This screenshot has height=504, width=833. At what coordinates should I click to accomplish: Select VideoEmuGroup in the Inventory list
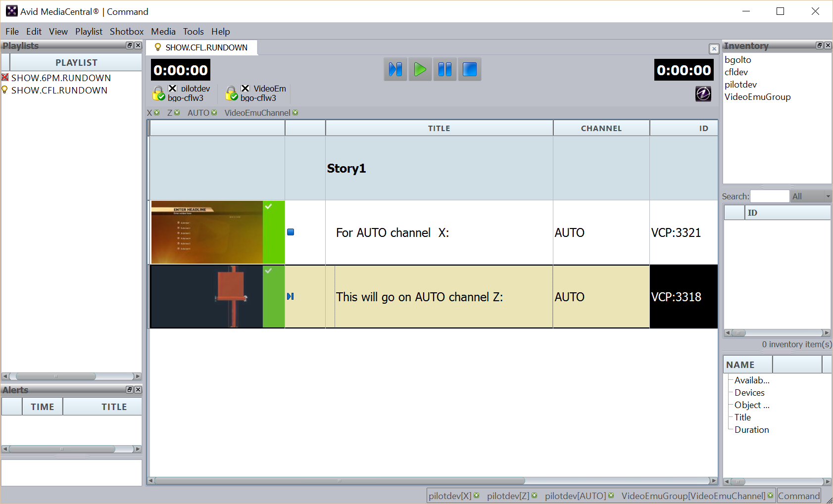[757, 97]
